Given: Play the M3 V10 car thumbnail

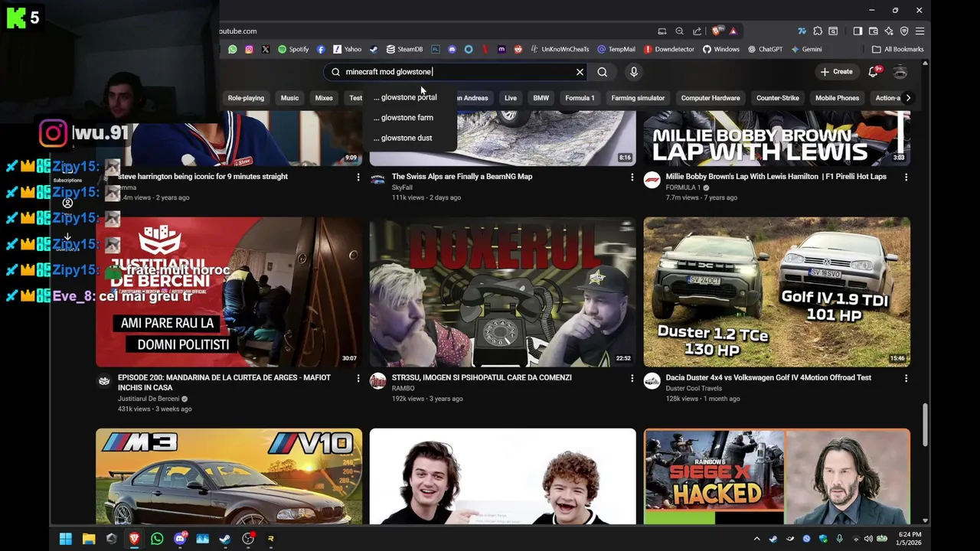Looking at the screenshot, I should point(229,476).
